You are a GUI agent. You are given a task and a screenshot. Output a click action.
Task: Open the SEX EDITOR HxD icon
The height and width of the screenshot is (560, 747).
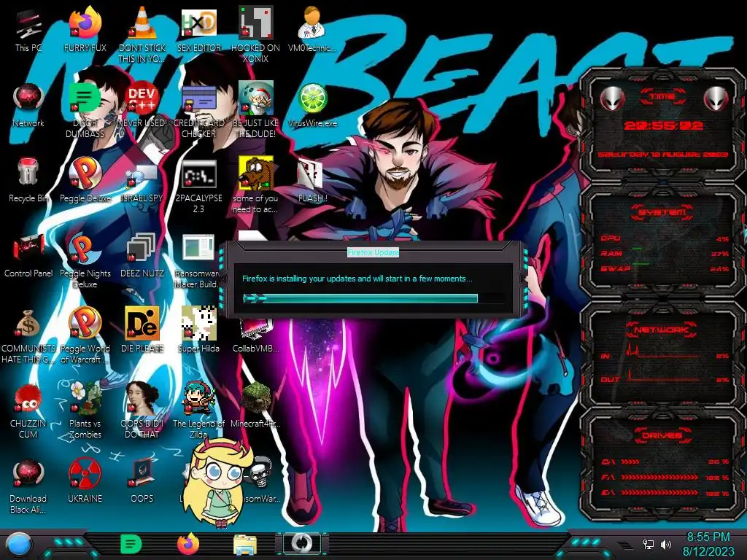199,23
